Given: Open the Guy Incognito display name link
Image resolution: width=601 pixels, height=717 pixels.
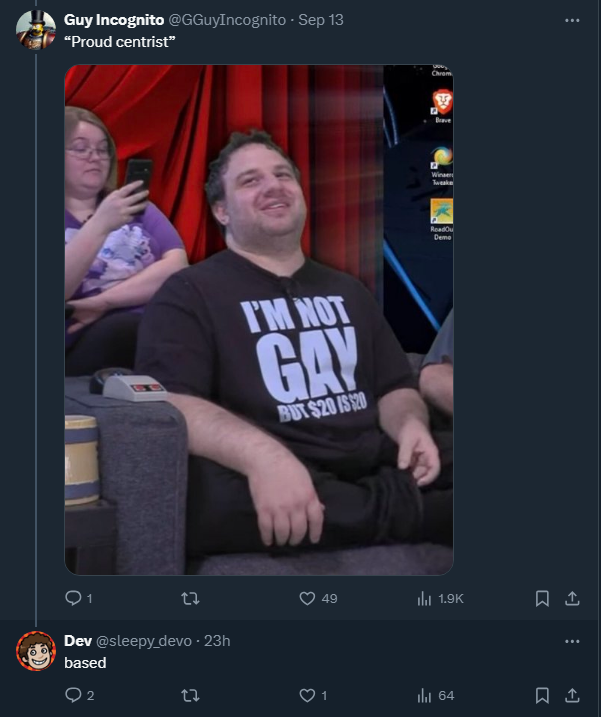Looking at the screenshot, I should coord(114,20).
